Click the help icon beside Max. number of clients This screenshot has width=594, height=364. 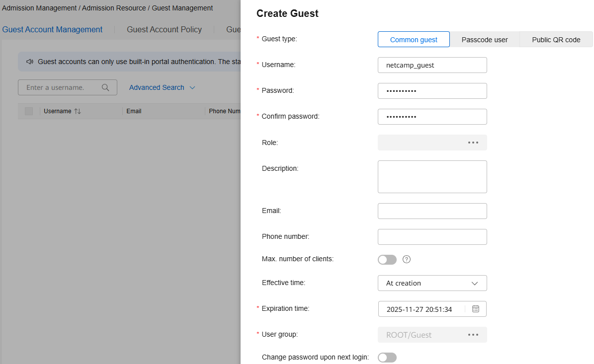(x=406, y=259)
